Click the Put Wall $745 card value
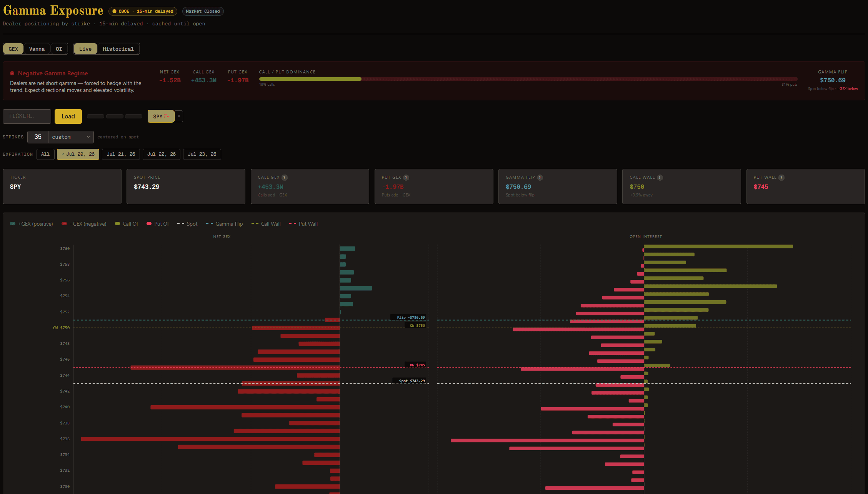 [761, 187]
